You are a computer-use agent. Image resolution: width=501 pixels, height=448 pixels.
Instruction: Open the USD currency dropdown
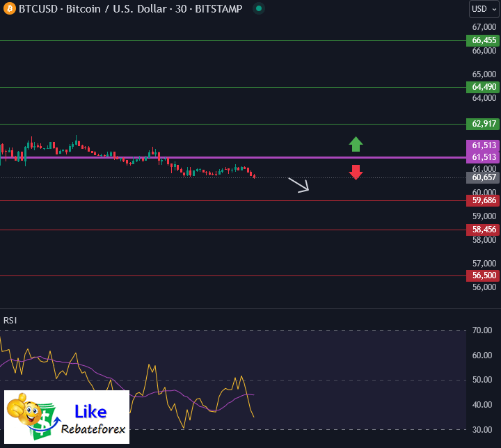(x=484, y=9)
